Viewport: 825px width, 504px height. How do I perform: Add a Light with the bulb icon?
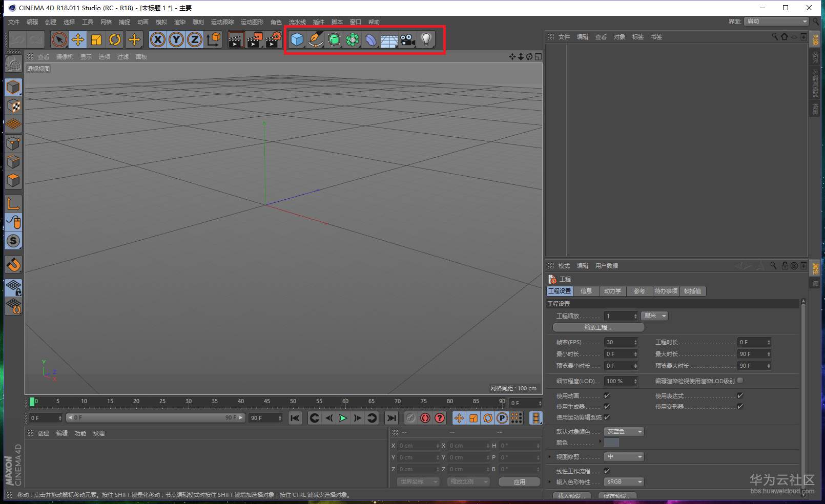pos(426,39)
